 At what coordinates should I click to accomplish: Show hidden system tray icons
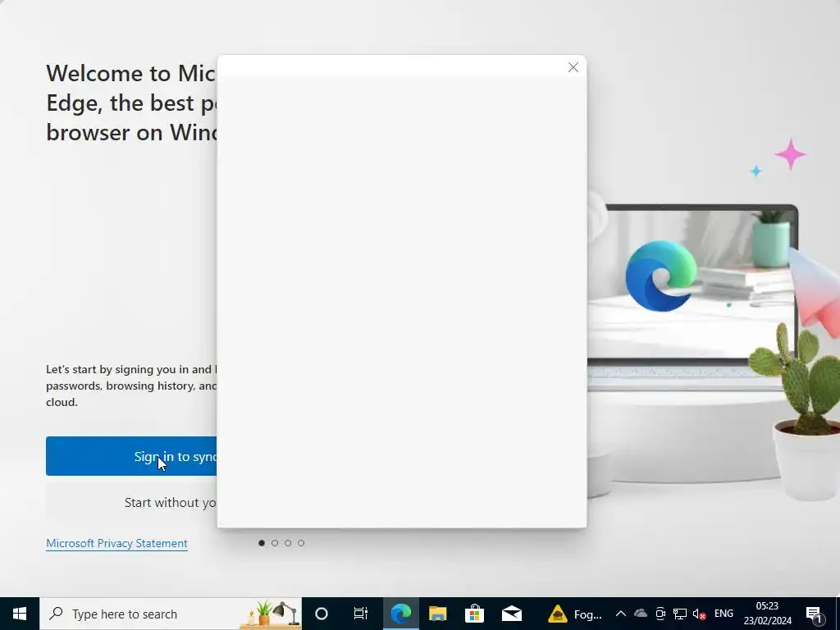coord(620,614)
